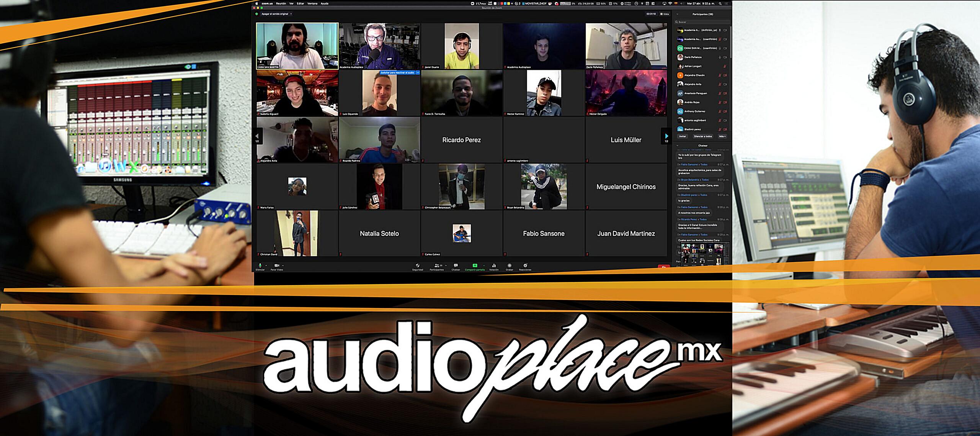Click the Vista view button
This screenshot has width=980, height=436.
click(665, 14)
